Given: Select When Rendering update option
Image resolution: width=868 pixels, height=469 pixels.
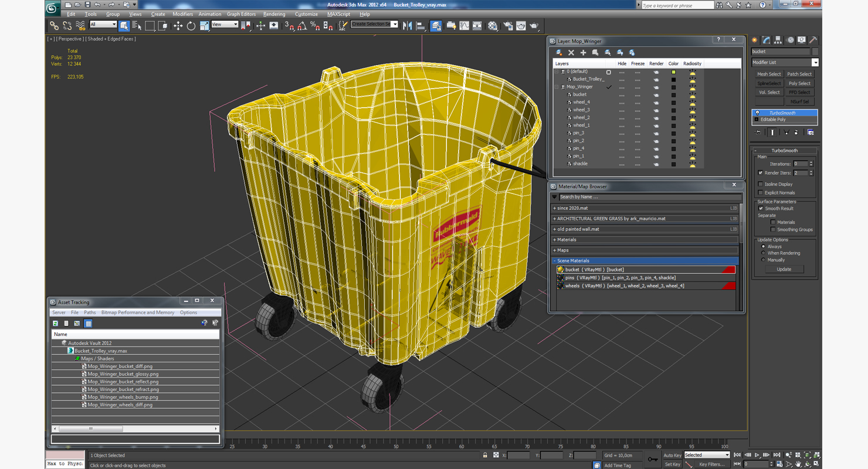Looking at the screenshot, I should point(763,253).
